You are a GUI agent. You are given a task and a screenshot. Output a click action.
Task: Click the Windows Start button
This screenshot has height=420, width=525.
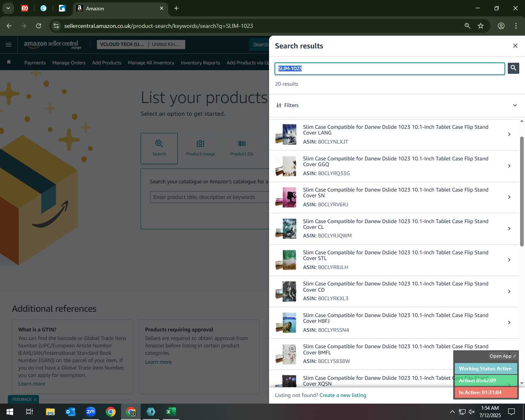[x=10, y=412]
